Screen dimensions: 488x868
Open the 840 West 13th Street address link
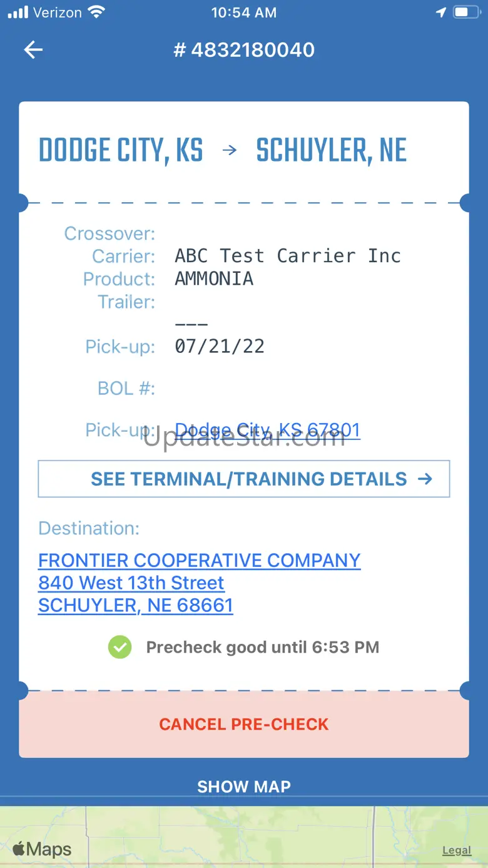[131, 583]
